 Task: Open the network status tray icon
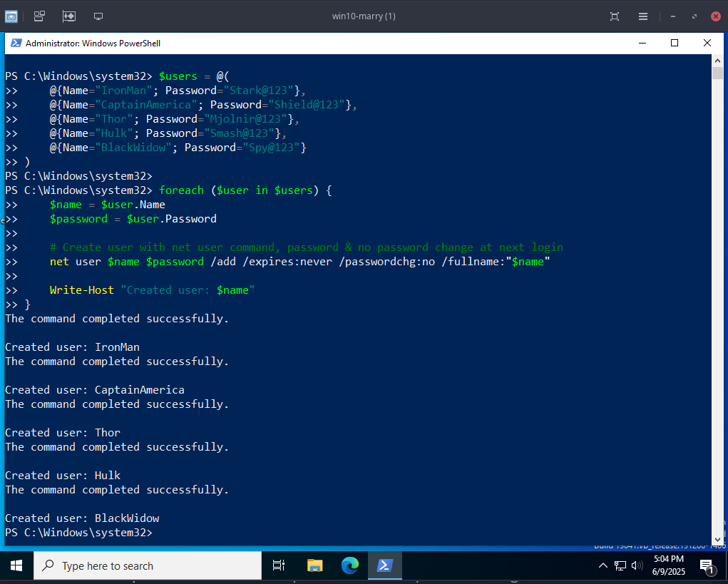620,565
